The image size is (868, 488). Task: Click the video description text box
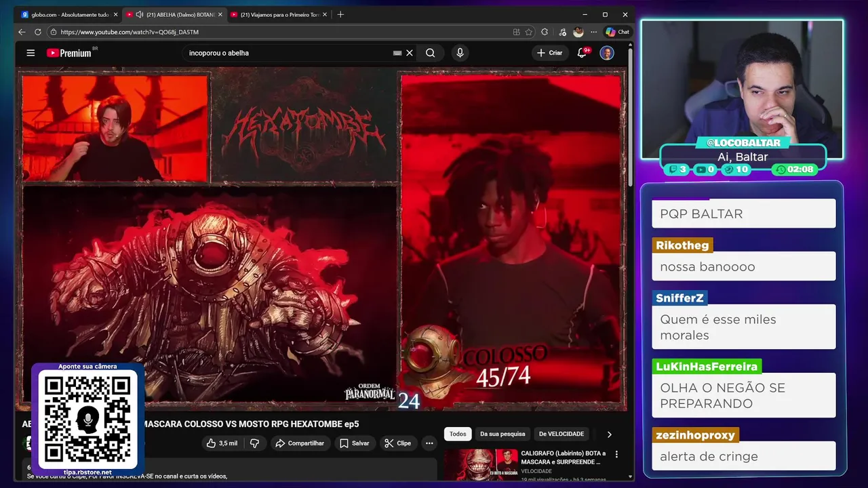pyautogui.click(x=229, y=470)
